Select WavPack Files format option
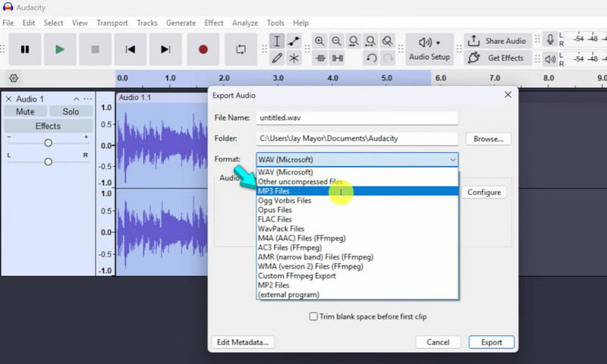The height and width of the screenshot is (364, 607). tap(357, 228)
